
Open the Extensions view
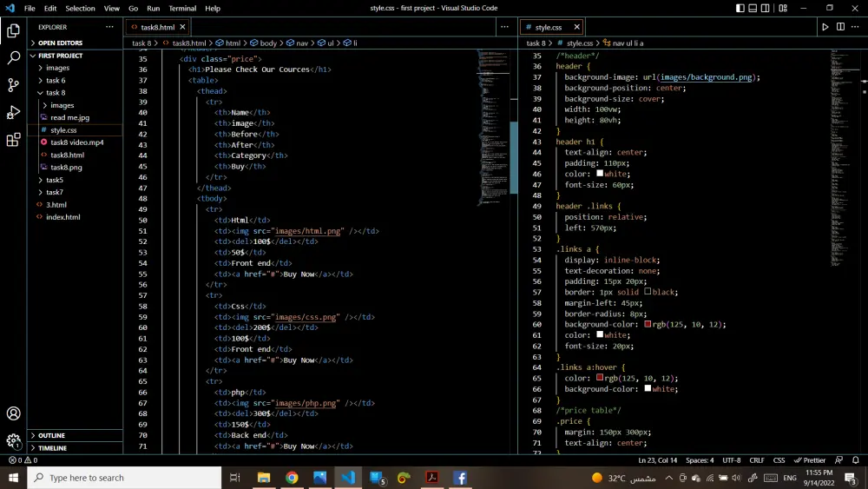tap(13, 139)
